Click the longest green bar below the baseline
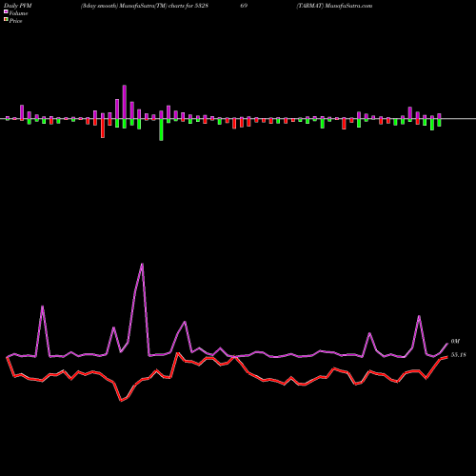476x476 pixels. coord(161,129)
